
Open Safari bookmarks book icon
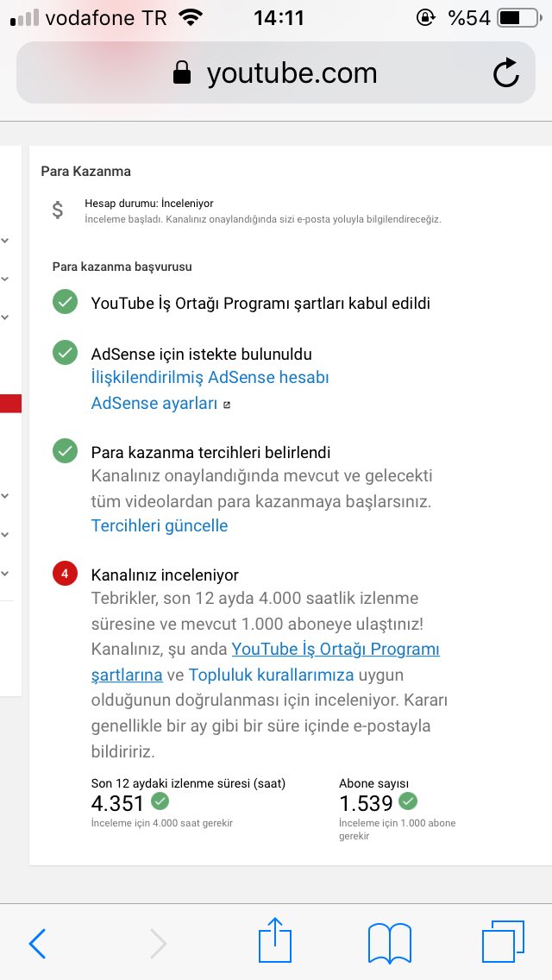tap(390, 943)
